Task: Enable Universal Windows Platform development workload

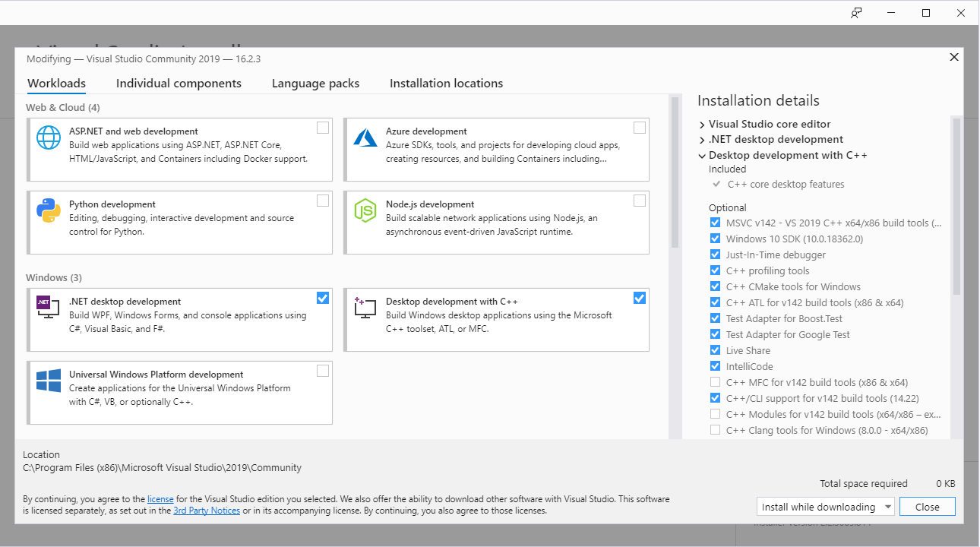Action: coord(323,371)
